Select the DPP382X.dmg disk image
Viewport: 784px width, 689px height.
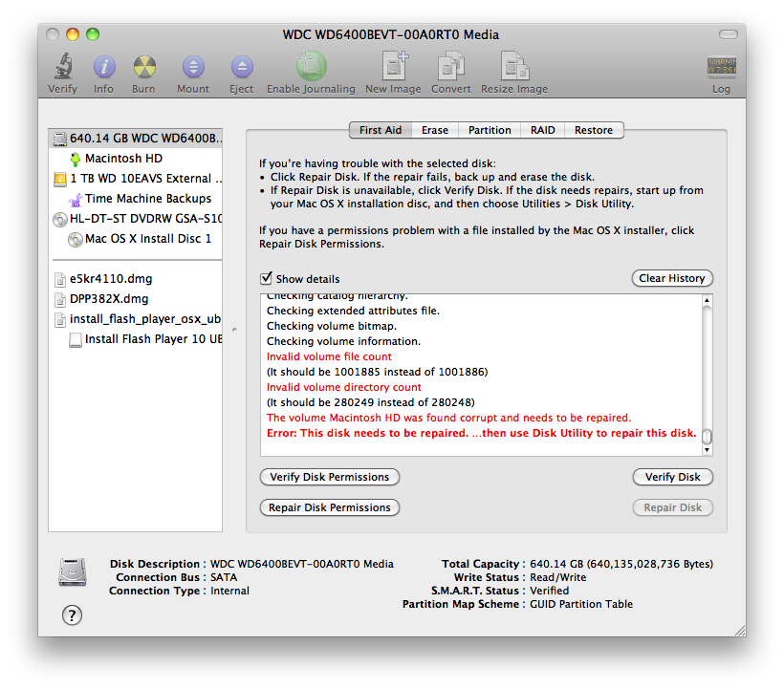(136, 299)
